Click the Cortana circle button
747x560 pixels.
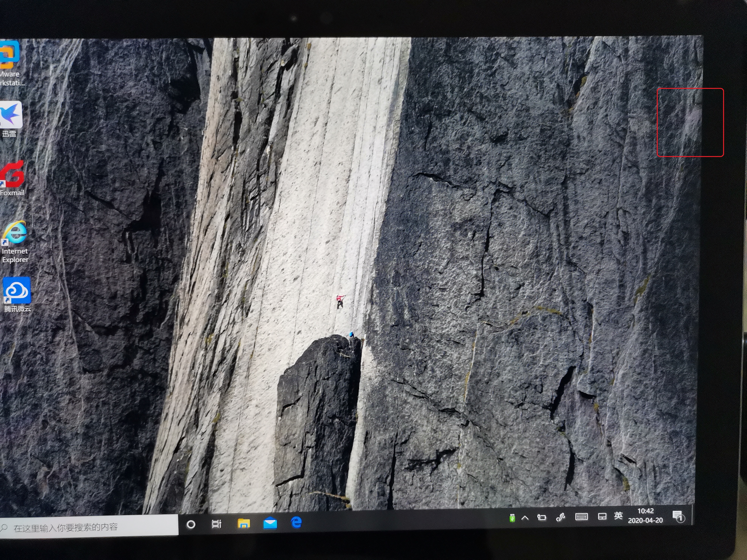191,524
